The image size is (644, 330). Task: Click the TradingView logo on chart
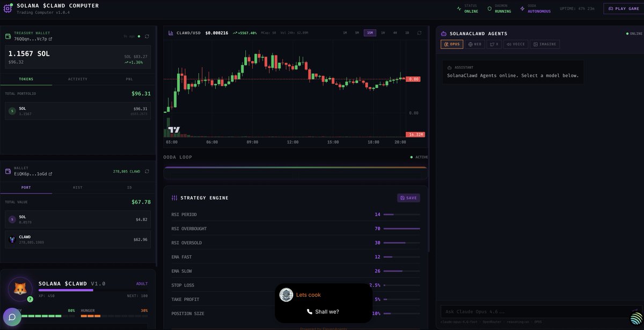pyautogui.click(x=174, y=130)
